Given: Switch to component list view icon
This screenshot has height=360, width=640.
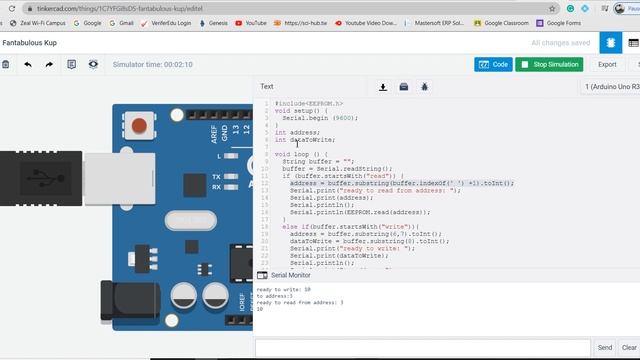Looking at the screenshot, I should [633, 43].
